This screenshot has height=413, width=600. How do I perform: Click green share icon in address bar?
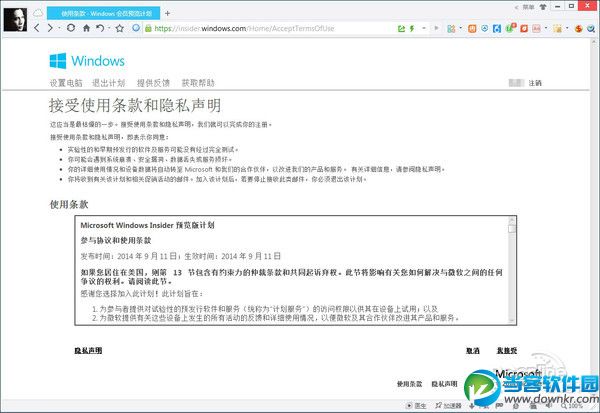tap(401, 28)
